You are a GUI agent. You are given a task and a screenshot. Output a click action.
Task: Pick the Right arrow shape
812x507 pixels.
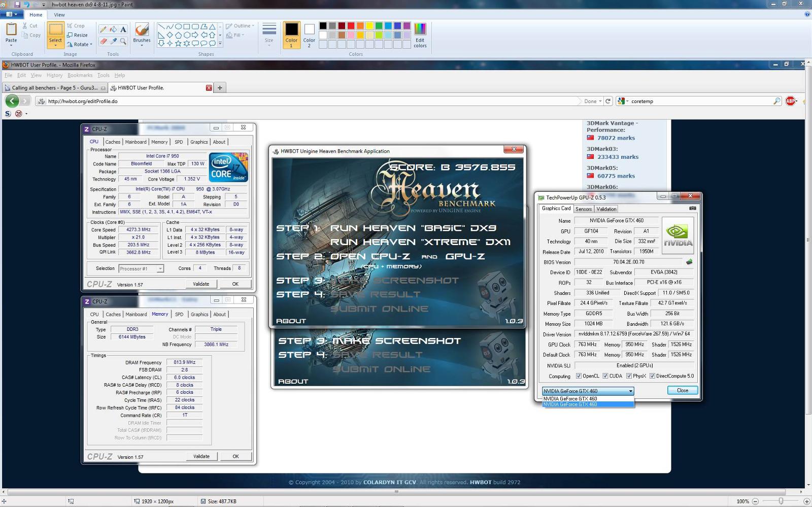point(195,35)
